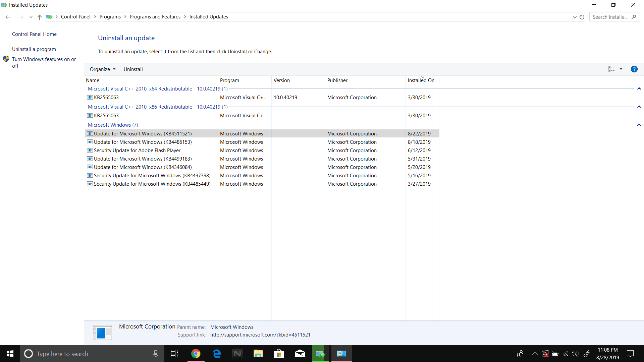Click the Uninstall button

click(x=133, y=69)
